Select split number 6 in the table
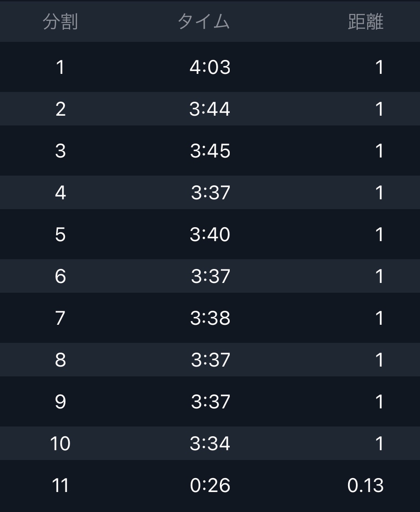The width and height of the screenshot is (420, 512). pos(60,276)
